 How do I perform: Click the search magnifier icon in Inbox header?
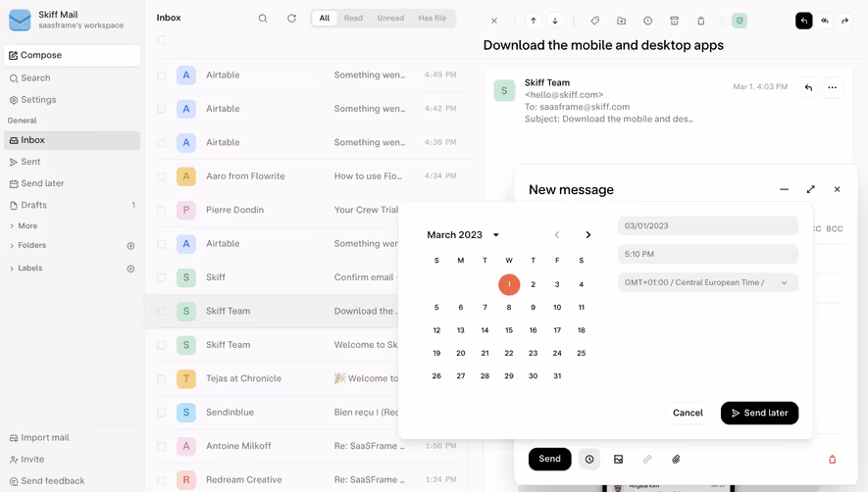(x=263, y=19)
